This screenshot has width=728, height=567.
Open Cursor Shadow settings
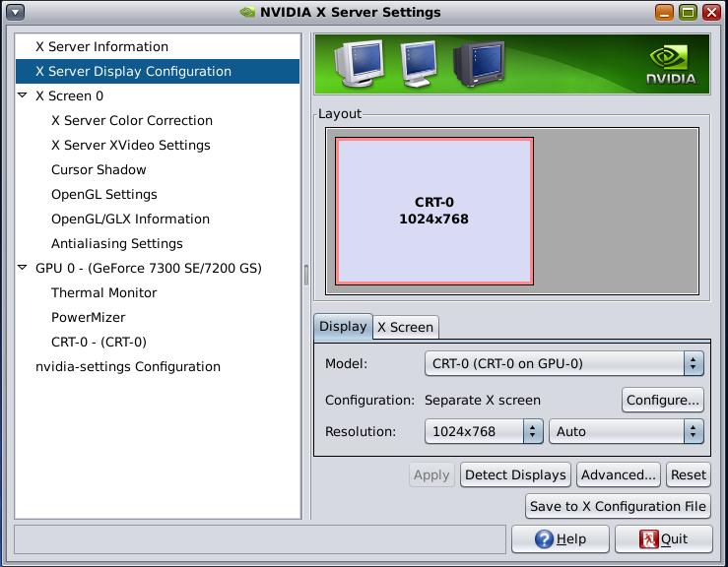coord(99,169)
